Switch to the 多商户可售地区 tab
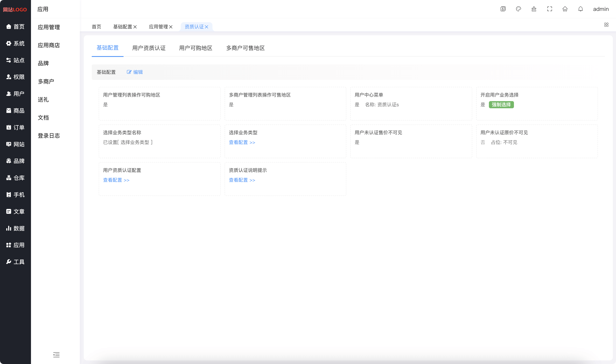Screen dimensions: 616x364 [x=245, y=48]
